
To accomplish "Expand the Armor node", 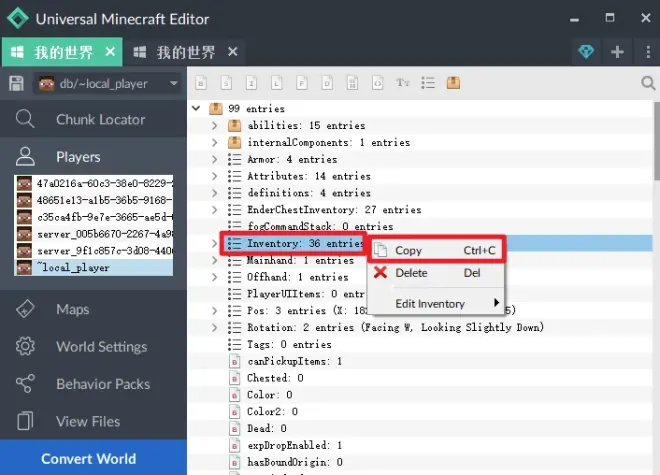I will click(215, 159).
